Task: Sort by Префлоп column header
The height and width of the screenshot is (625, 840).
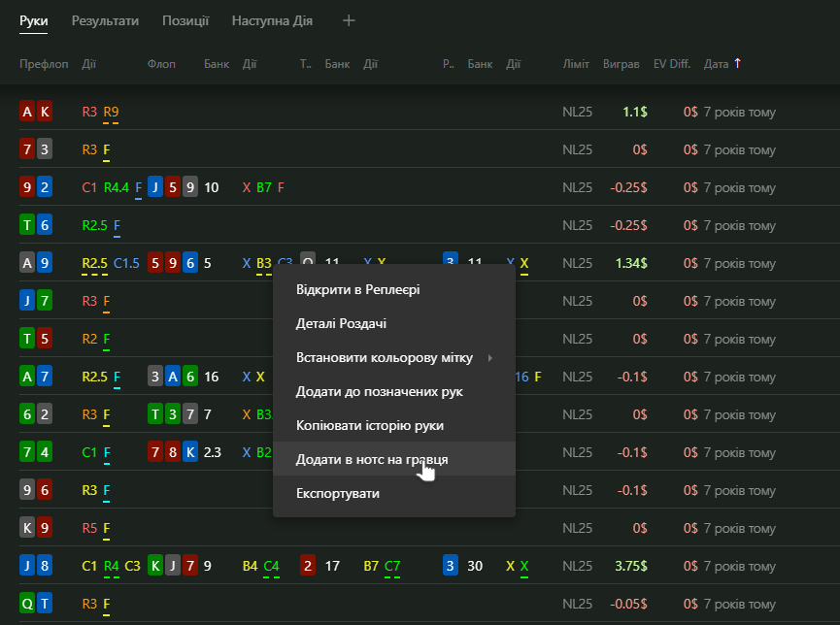Action: 44,64
